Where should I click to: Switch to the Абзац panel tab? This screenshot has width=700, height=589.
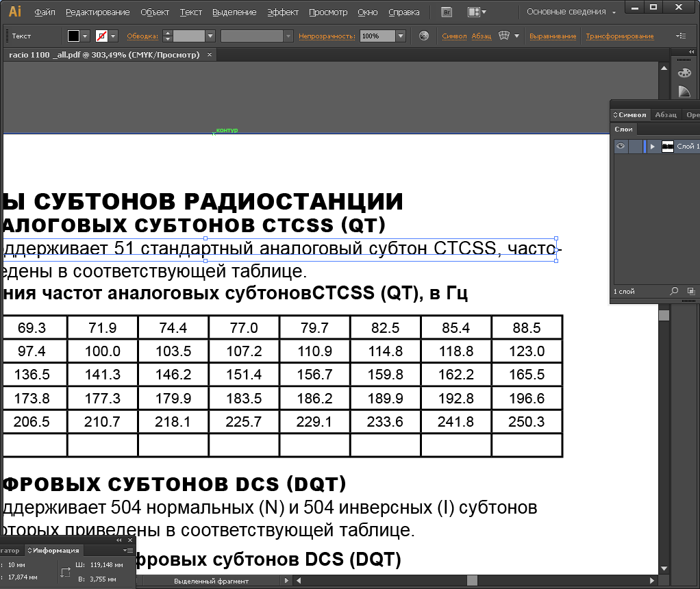pyautogui.click(x=664, y=114)
